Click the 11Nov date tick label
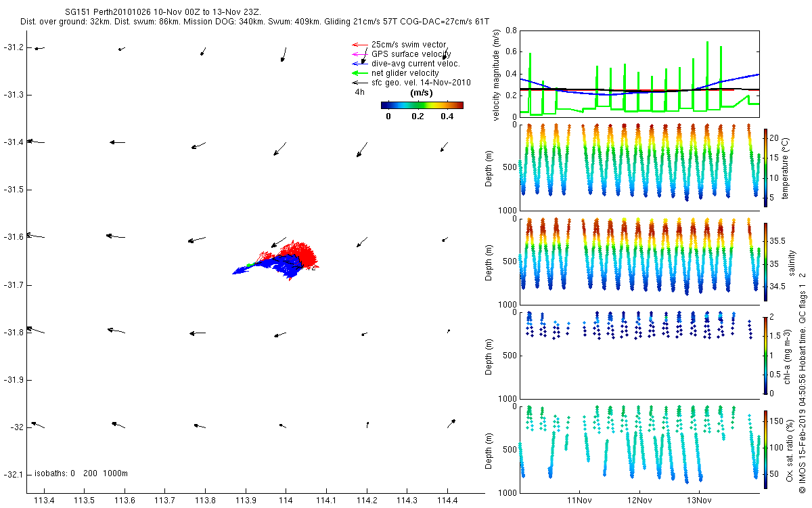This screenshot has height=508, width=812. point(580,501)
